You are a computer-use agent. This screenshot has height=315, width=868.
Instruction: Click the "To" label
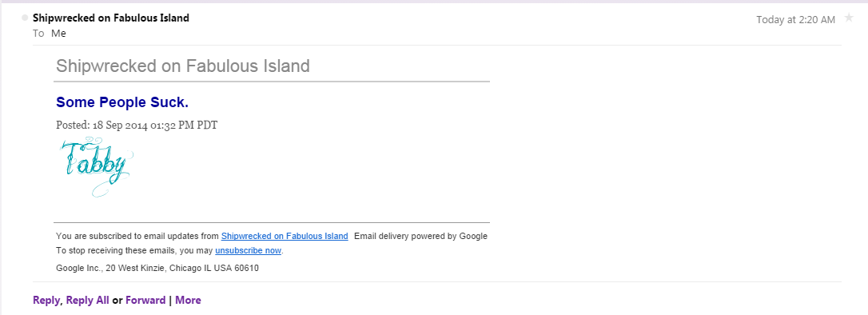(x=38, y=34)
